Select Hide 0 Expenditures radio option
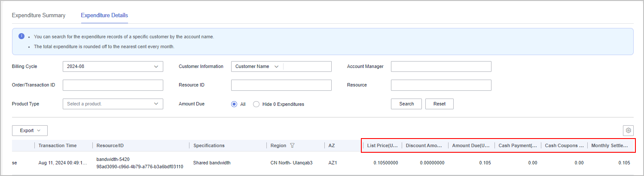644x176 pixels. click(x=256, y=104)
